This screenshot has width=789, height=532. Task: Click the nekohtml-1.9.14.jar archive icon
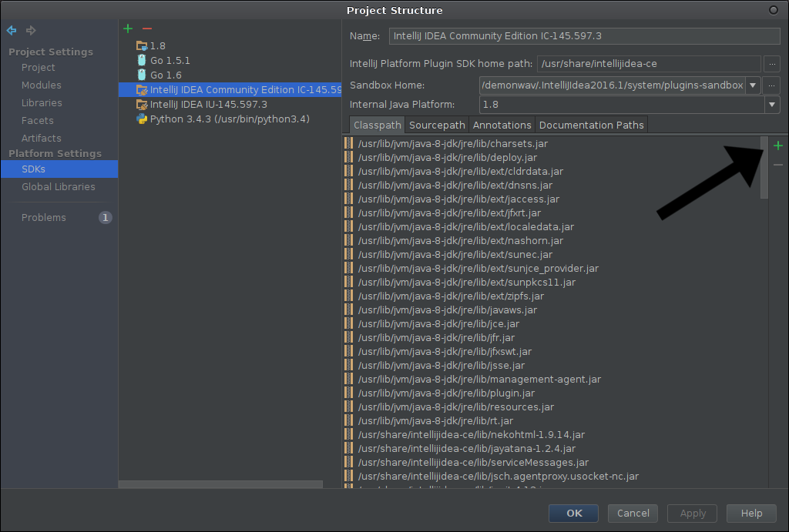click(x=348, y=434)
